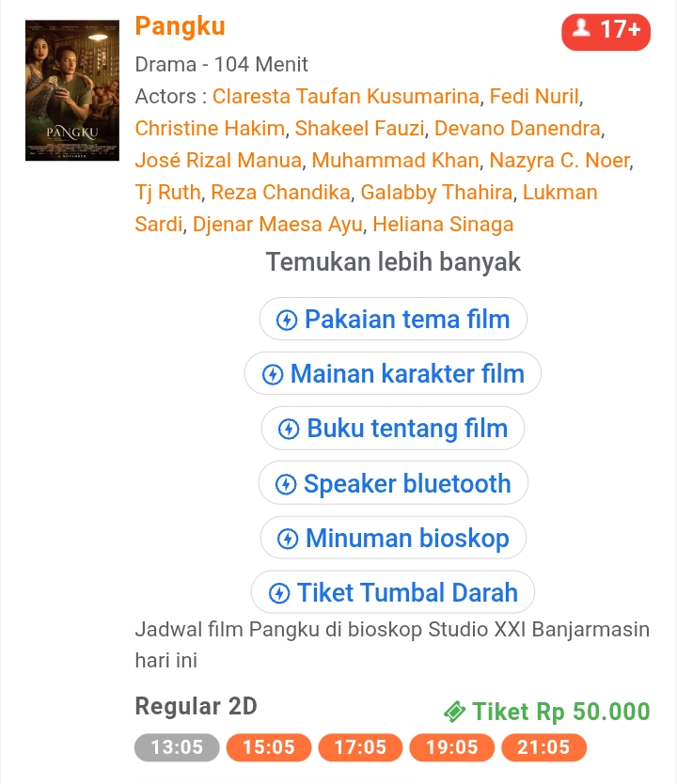Click the lightning icon beside Tiket Tumbal Darah

pyautogui.click(x=279, y=593)
